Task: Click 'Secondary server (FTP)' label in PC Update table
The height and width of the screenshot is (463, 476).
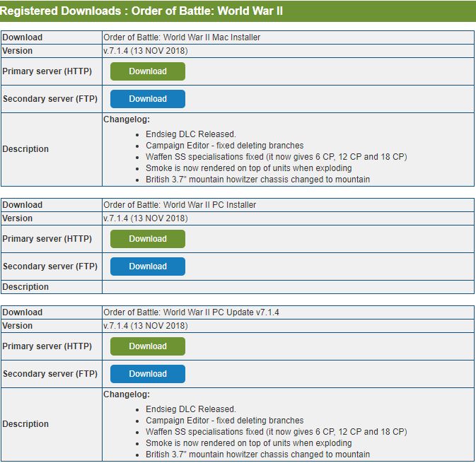Action: pyautogui.click(x=50, y=374)
